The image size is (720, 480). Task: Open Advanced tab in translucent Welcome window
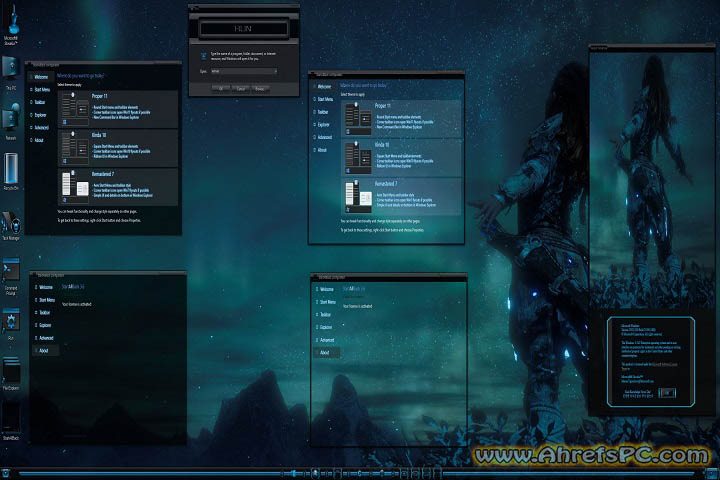tap(325, 137)
